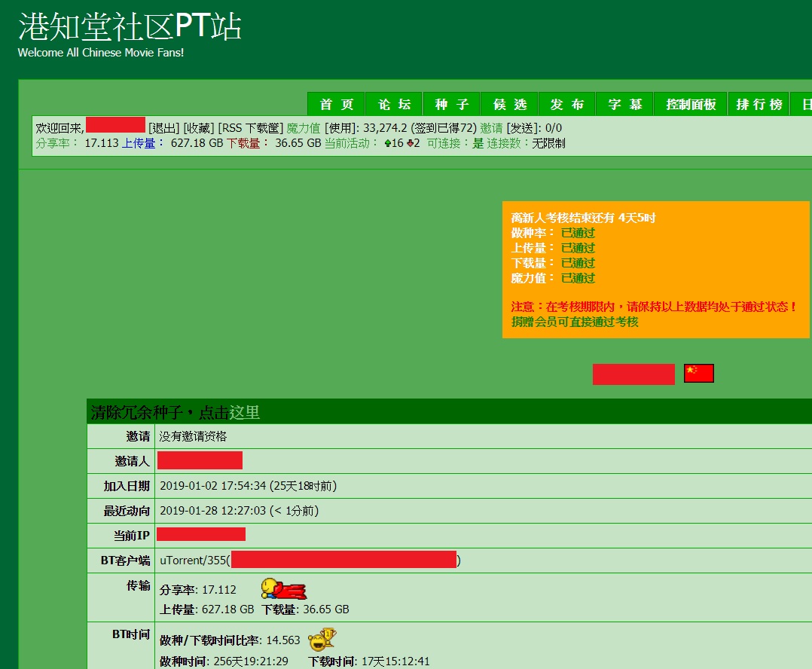Go to the 种子 torrents tab
Viewport: 812px width, 669px height.
click(452, 104)
